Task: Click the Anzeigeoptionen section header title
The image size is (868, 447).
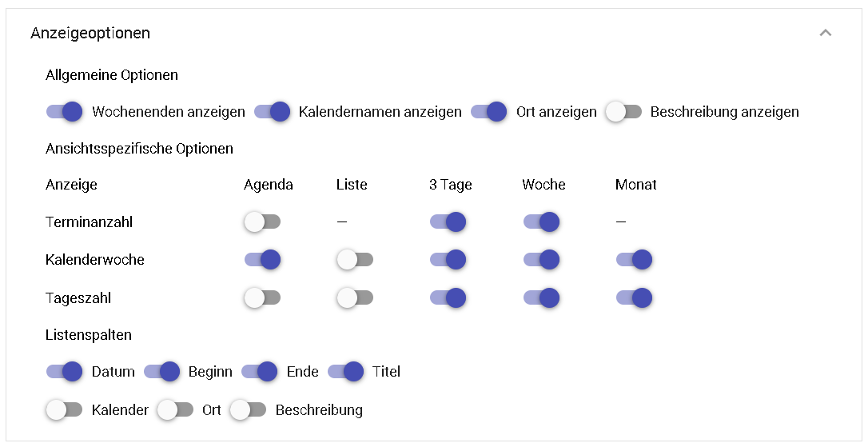Action: (90, 34)
